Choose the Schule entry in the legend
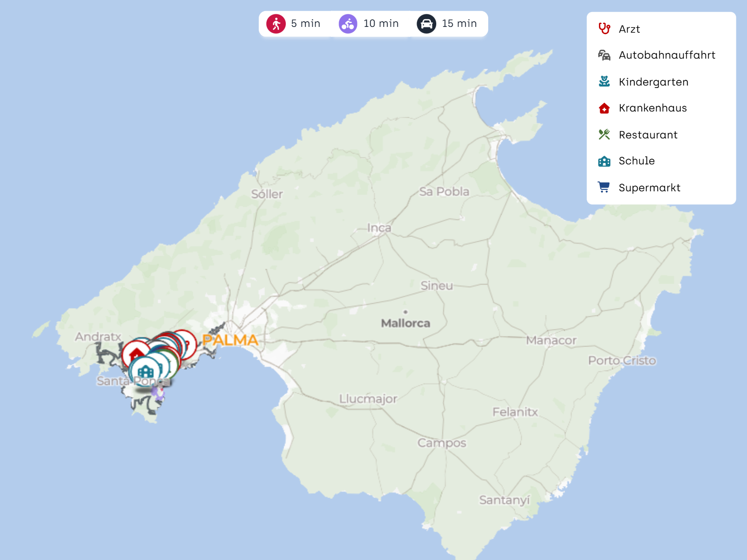This screenshot has height=560, width=747. click(636, 161)
